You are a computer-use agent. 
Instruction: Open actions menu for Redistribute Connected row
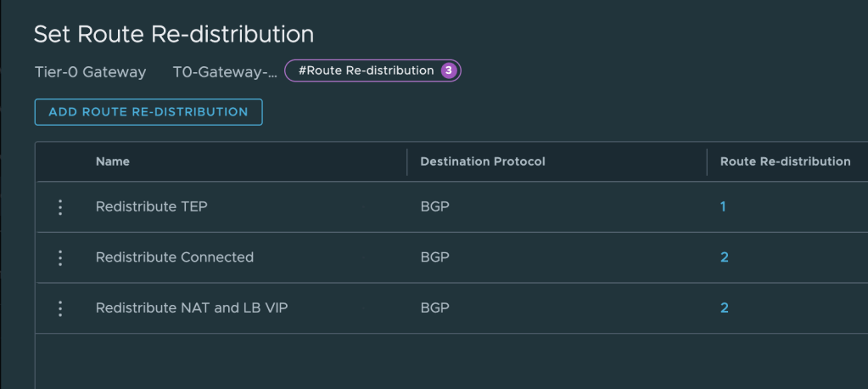pyautogui.click(x=60, y=258)
